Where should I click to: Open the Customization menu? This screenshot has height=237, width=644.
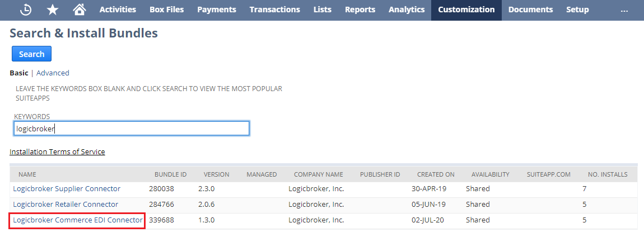tap(466, 10)
